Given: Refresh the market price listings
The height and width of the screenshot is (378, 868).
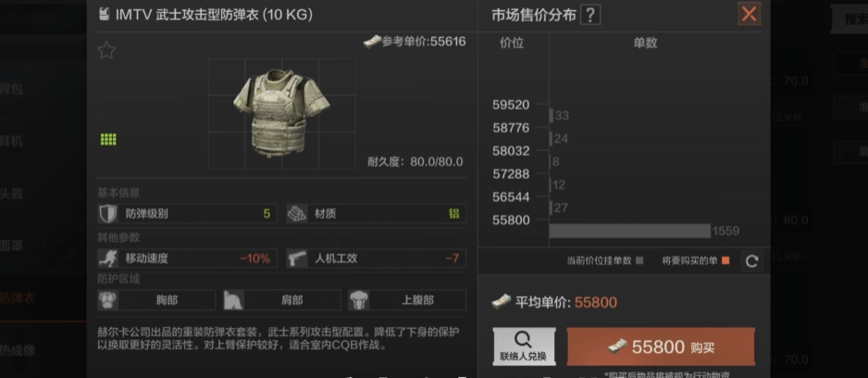Looking at the screenshot, I should 751,261.
